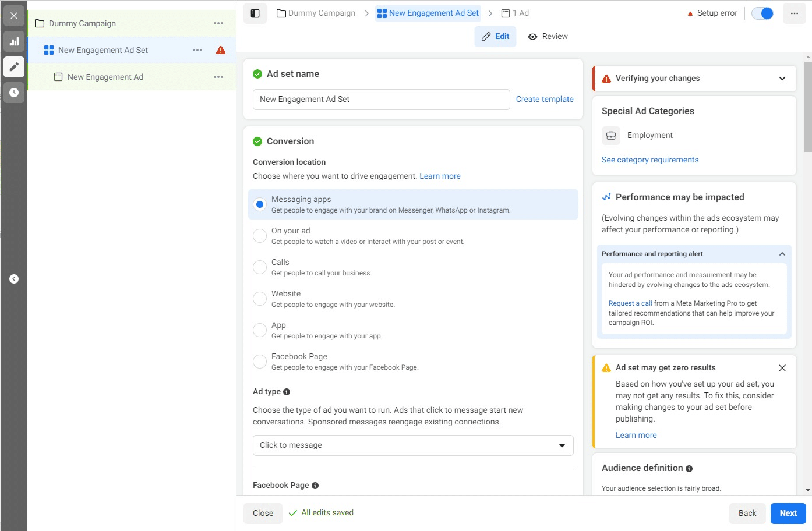
Task: Switch to the Review tab
Action: [548, 37]
